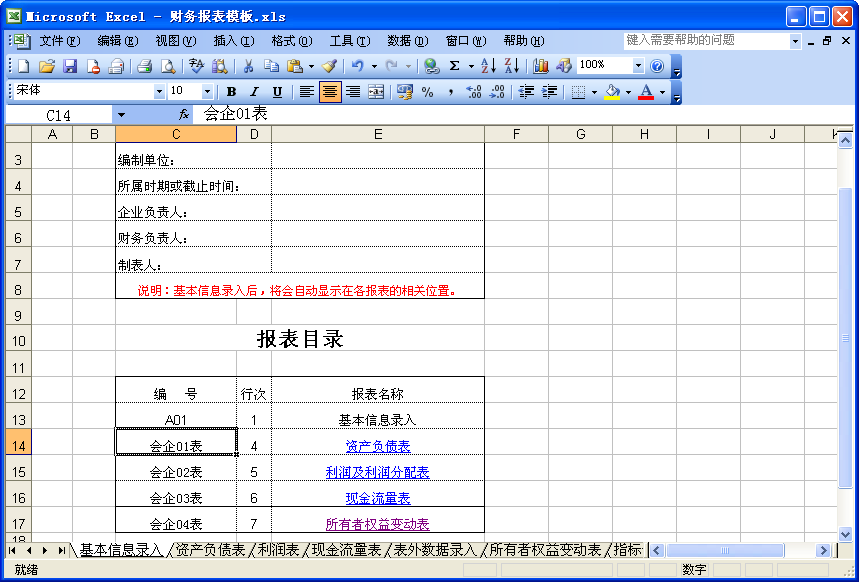Follow the 利润及利润分配表 hyperlink
This screenshot has height=582, width=859.
pos(377,472)
